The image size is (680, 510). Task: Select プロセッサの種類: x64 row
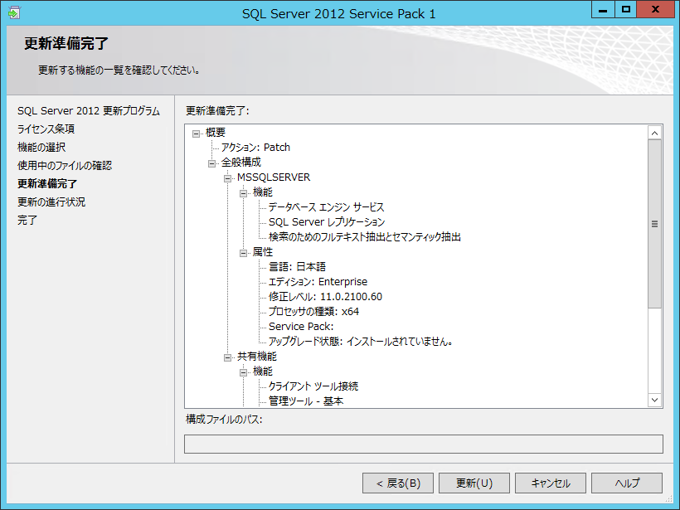(314, 311)
